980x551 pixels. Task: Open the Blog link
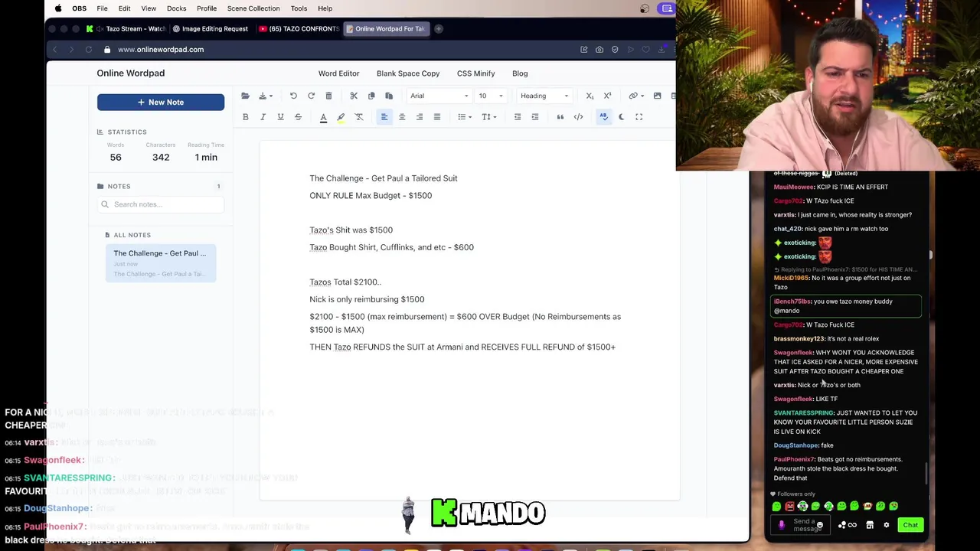[520, 73]
